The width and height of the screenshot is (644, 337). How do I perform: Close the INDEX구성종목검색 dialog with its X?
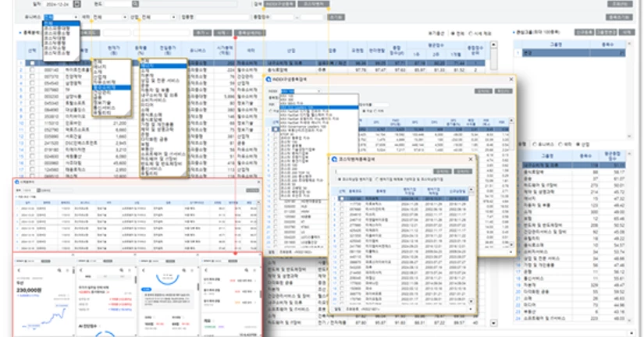511,80
